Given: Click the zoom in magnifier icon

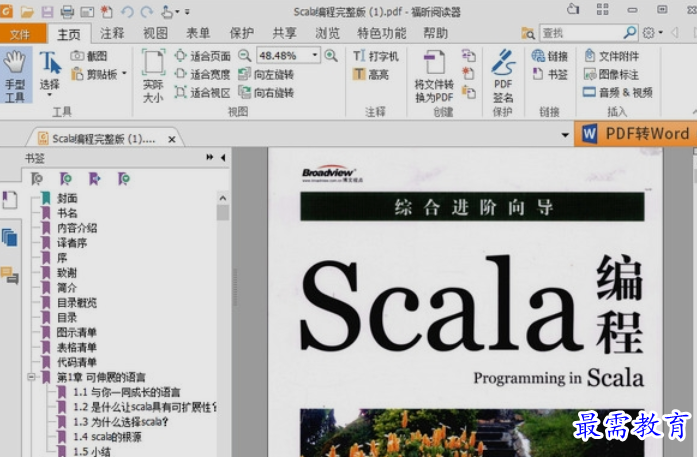Looking at the screenshot, I should tap(331, 56).
